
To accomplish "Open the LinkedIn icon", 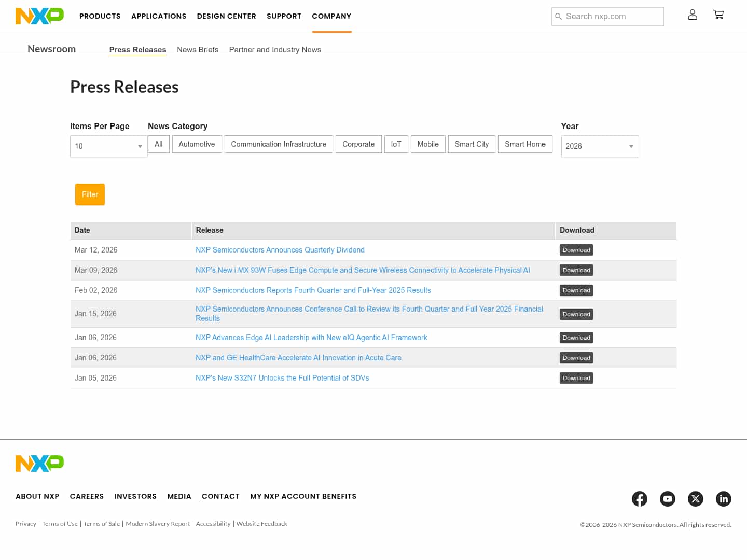I will [x=724, y=498].
